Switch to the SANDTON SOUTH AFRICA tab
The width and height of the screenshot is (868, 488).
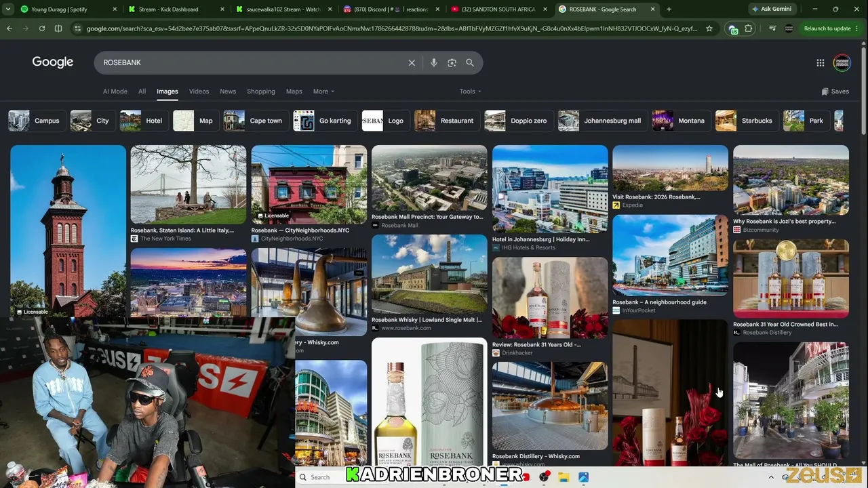498,9
